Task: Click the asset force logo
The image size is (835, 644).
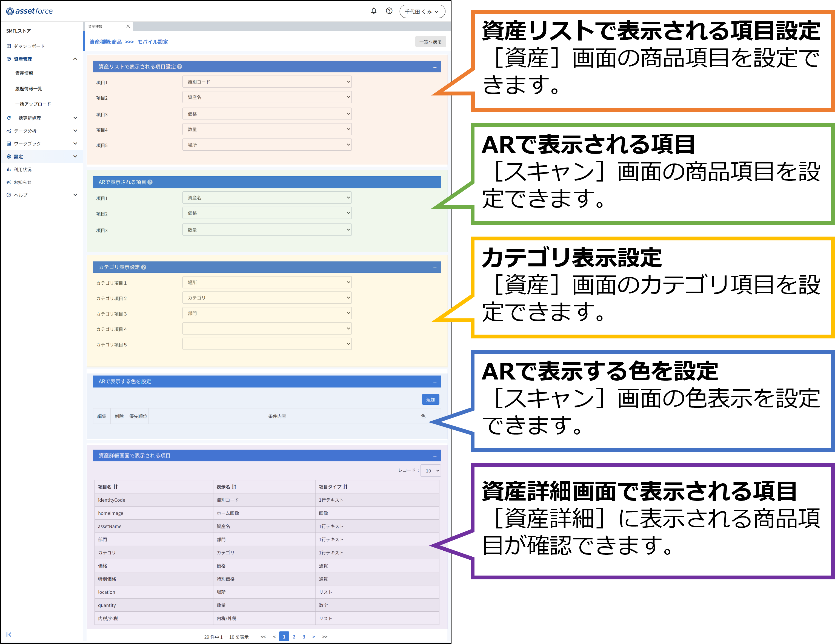Action: (29, 11)
